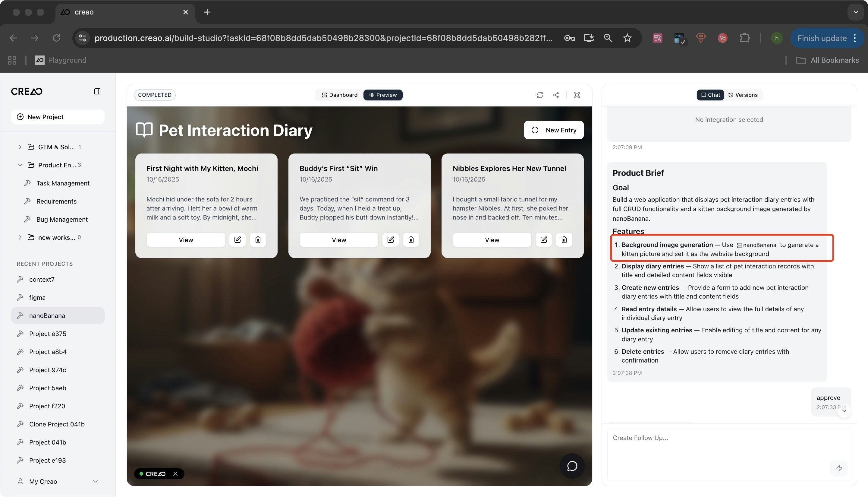Select the Chat tab
The height and width of the screenshot is (497, 868).
[710, 95]
